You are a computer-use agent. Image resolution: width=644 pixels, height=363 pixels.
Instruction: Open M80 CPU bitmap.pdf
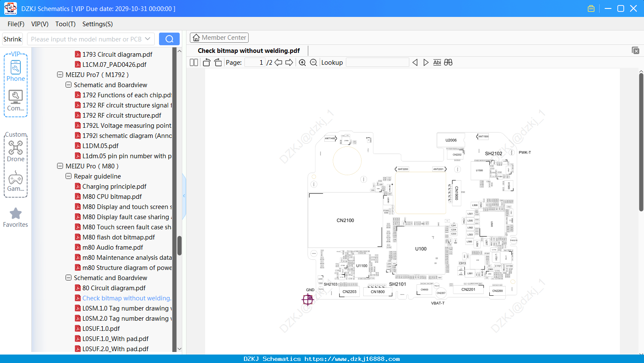112,196
